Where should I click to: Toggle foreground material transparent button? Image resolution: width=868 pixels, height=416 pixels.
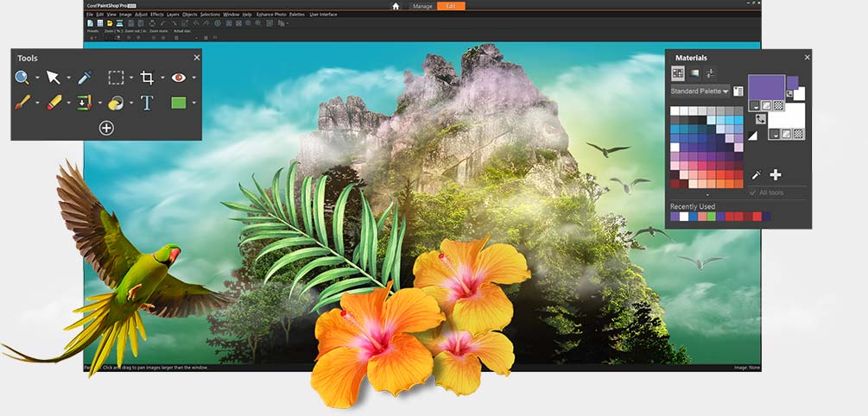778,105
